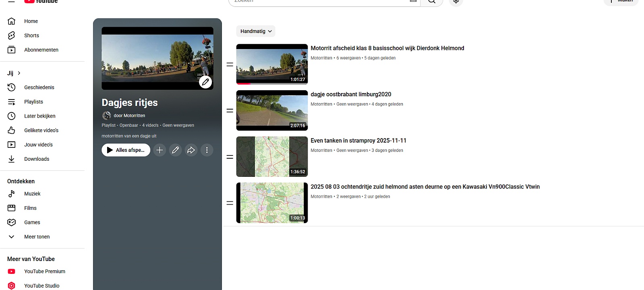Click the Dagjes ritjes playlist cover image
The width and height of the screenshot is (644, 290).
[x=157, y=58]
